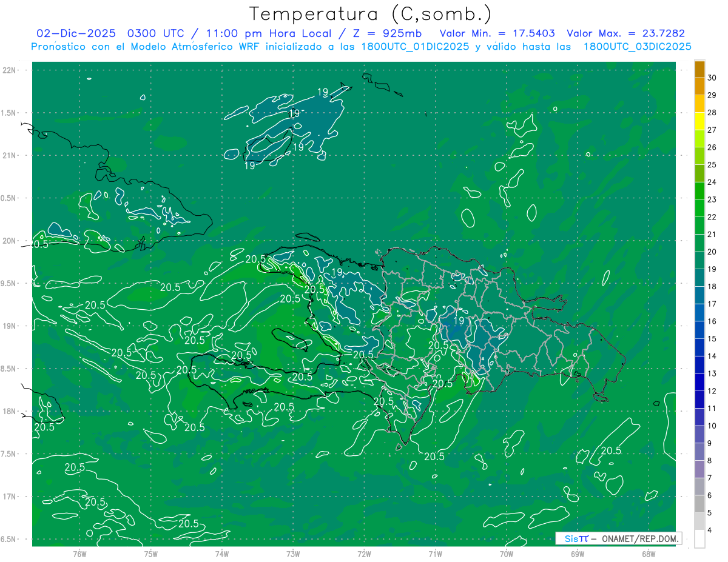This screenshot has width=728, height=562.
Task: Choose the teal swatch between 18 and 19
Action: tap(699, 278)
